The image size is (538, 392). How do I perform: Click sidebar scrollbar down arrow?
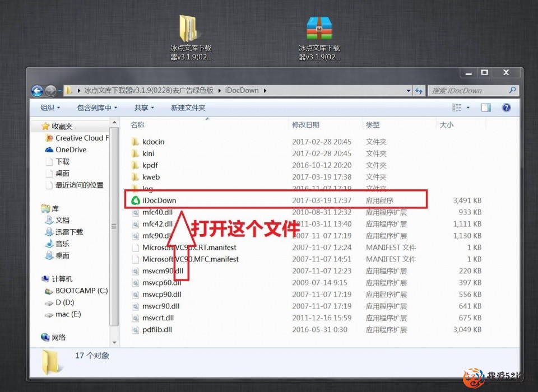click(114, 342)
